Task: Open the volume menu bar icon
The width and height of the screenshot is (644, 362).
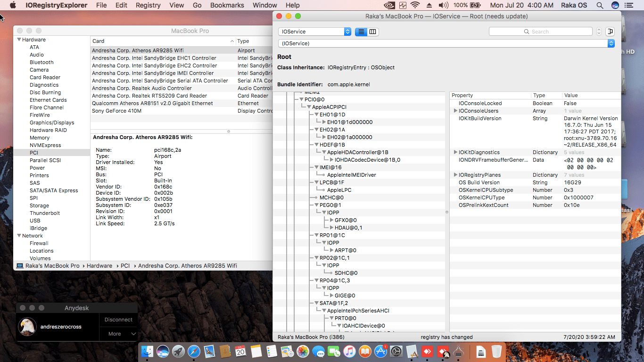Action: (x=443, y=5)
